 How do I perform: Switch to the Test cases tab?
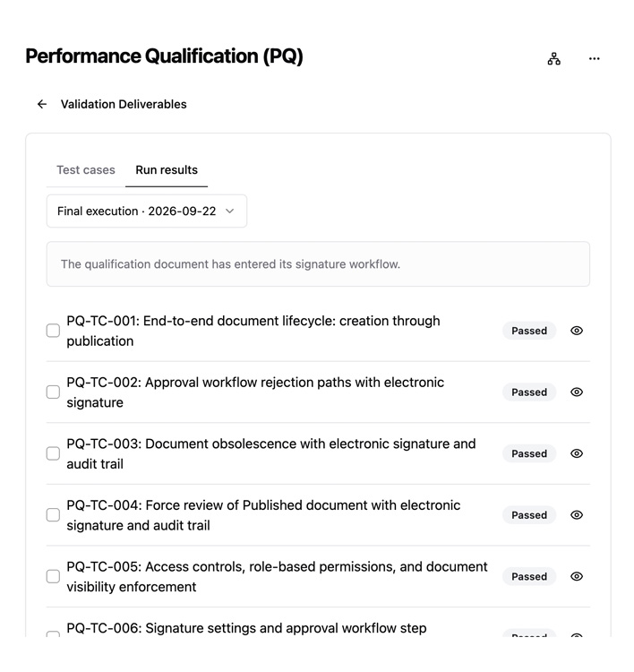point(86,169)
